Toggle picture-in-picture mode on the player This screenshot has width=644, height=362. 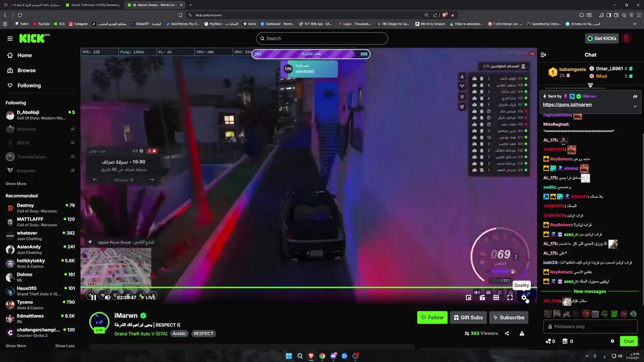(468, 298)
